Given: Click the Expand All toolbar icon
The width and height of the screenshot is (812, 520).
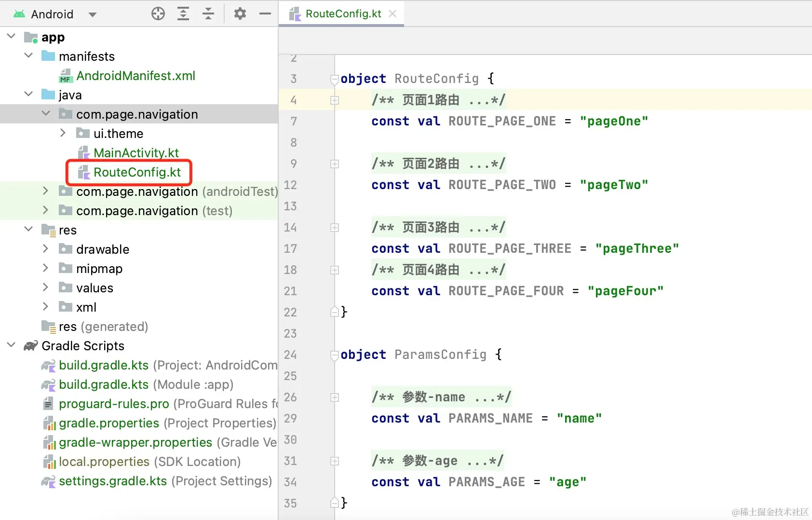Looking at the screenshot, I should coord(183,14).
